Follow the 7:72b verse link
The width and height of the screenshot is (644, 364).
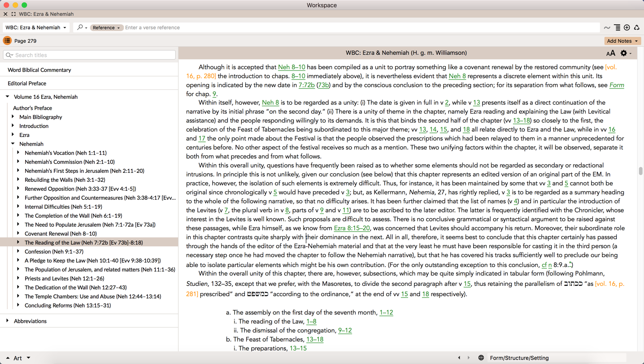306,85
